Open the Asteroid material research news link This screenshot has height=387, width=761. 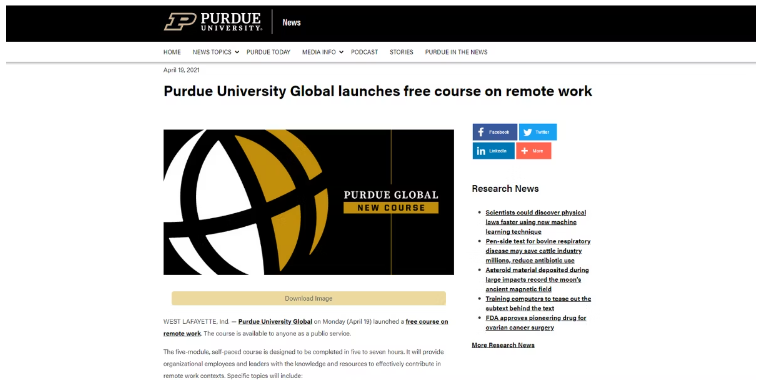coord(537,279)
